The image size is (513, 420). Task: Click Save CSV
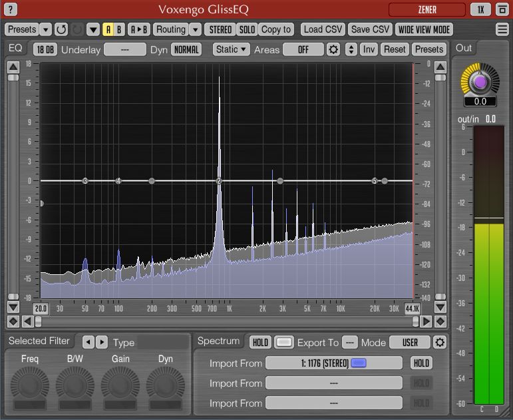click(371, 29)
